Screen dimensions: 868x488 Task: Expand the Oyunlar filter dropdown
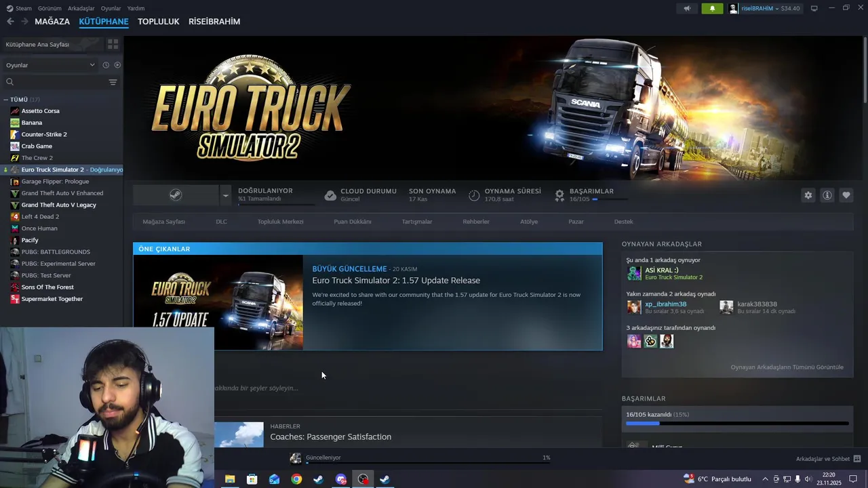pos(51,65)
